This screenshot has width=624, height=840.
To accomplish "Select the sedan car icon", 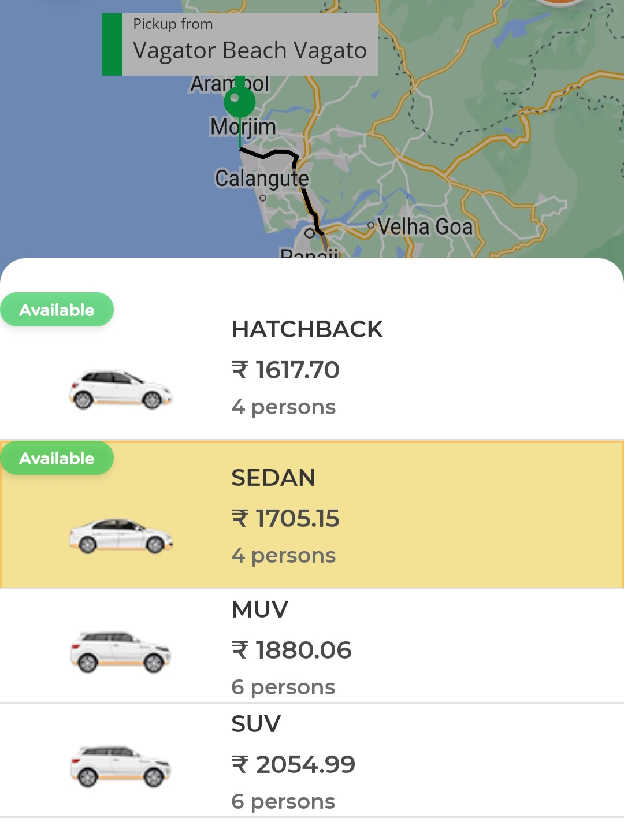I will [x=120, y=536].
